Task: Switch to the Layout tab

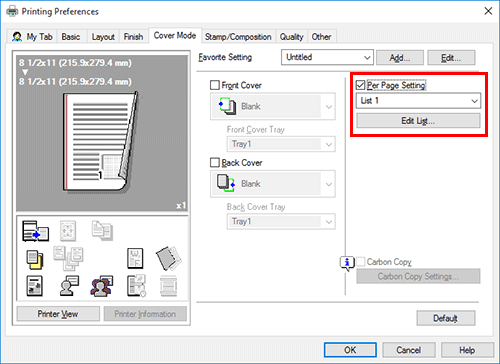Action: 103,37
